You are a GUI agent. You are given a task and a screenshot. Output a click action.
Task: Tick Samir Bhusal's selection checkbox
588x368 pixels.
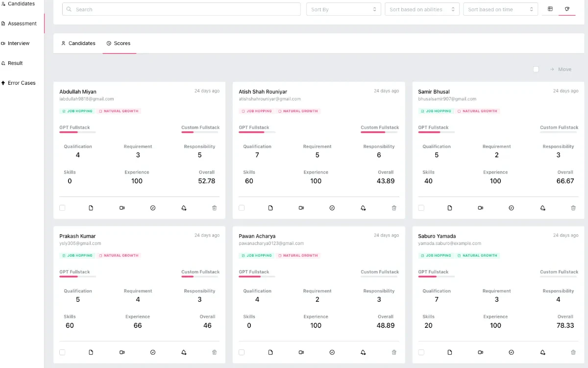point(421,208)
